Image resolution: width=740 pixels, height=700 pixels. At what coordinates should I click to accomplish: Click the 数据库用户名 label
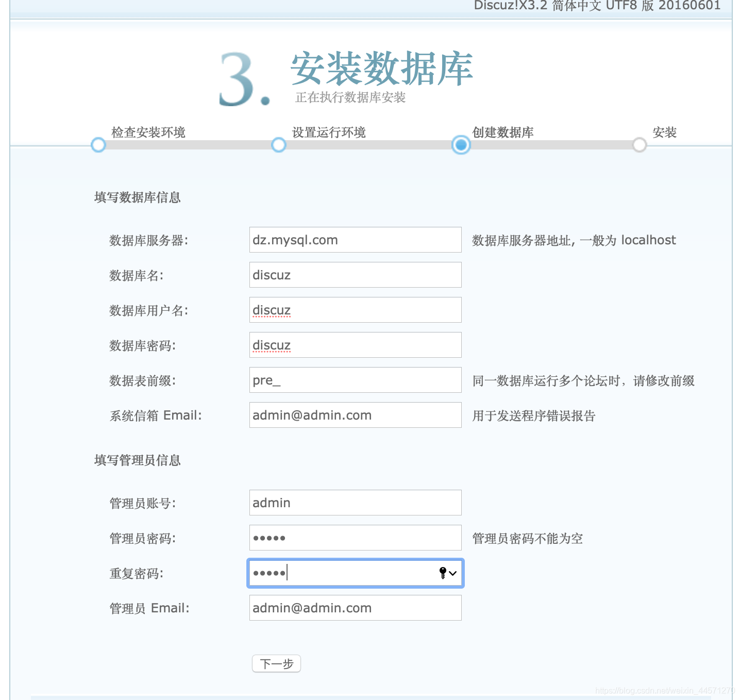[x=149, y=311]
